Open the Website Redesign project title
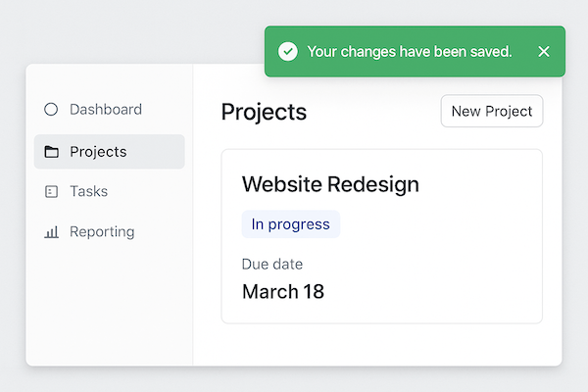This screenshot has height=392, width=588. click(330, 184)
